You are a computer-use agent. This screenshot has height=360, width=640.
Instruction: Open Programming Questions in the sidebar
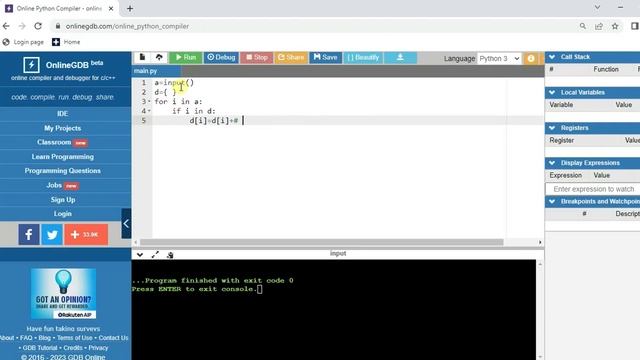(62, 171)
